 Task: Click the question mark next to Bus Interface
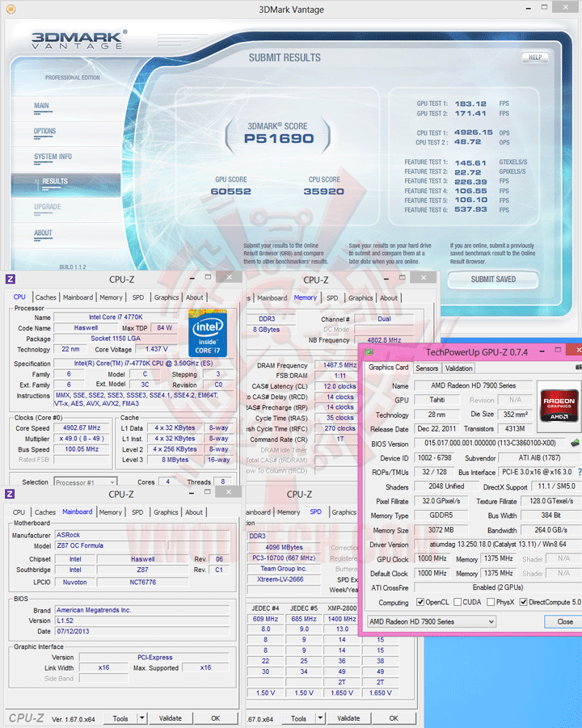[x=580, y=472]
